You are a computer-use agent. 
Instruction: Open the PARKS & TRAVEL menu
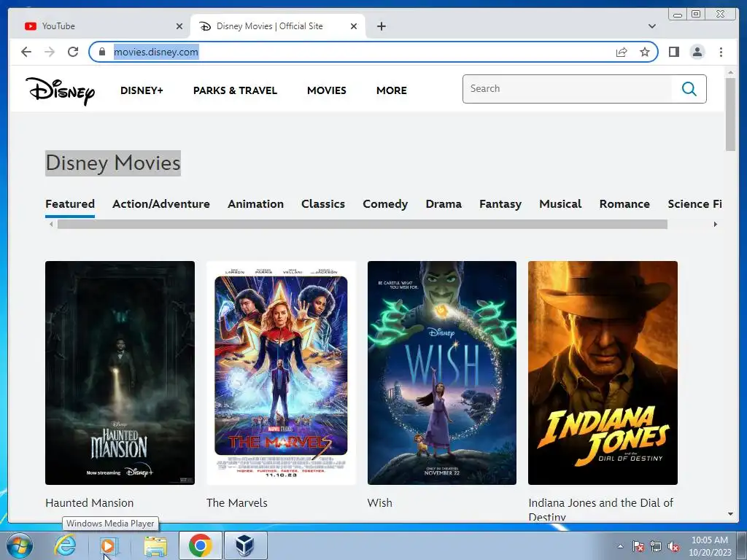(235, 90)
